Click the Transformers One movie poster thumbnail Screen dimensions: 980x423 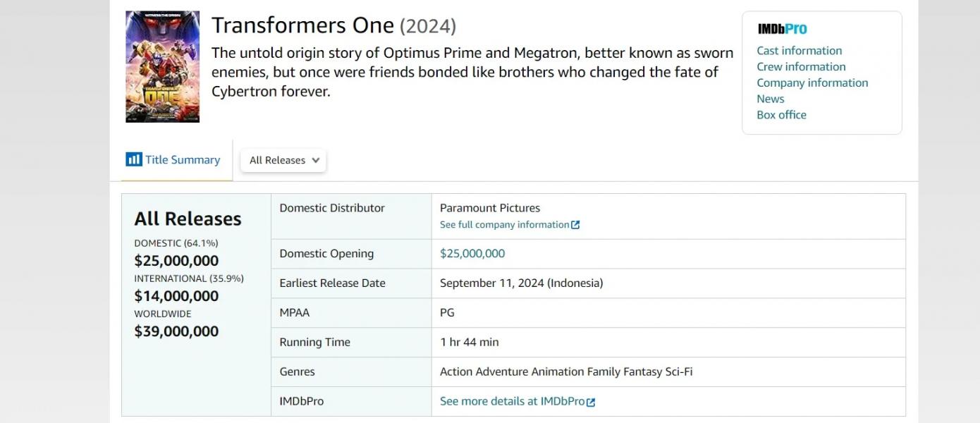click(162, 67)
